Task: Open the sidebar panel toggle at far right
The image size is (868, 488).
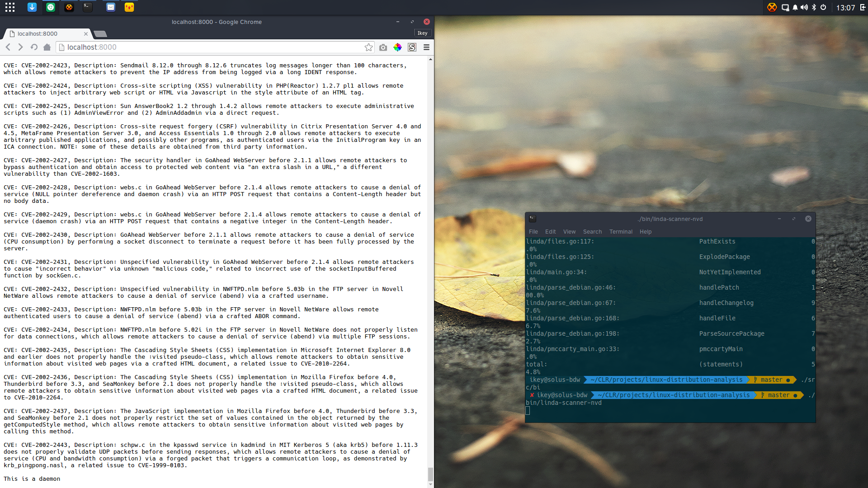Action: (x=863, y=7)
